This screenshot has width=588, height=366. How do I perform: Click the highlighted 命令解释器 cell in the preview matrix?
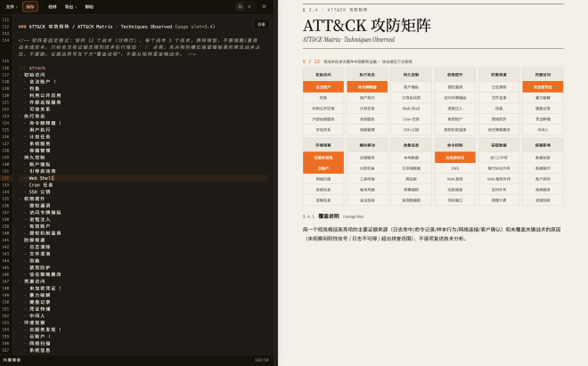pyautogui.click(x=367, y=87)
